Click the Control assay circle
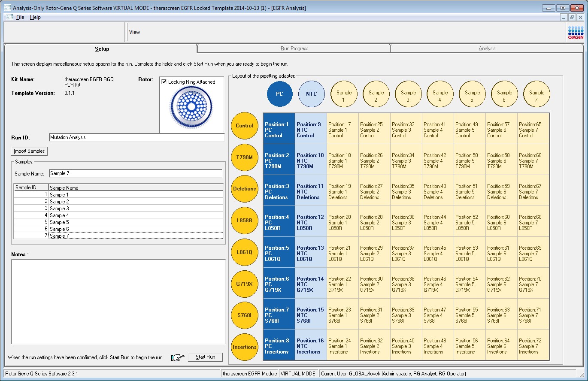This screenshot has width=588, height=381. (x=244, y=126)
